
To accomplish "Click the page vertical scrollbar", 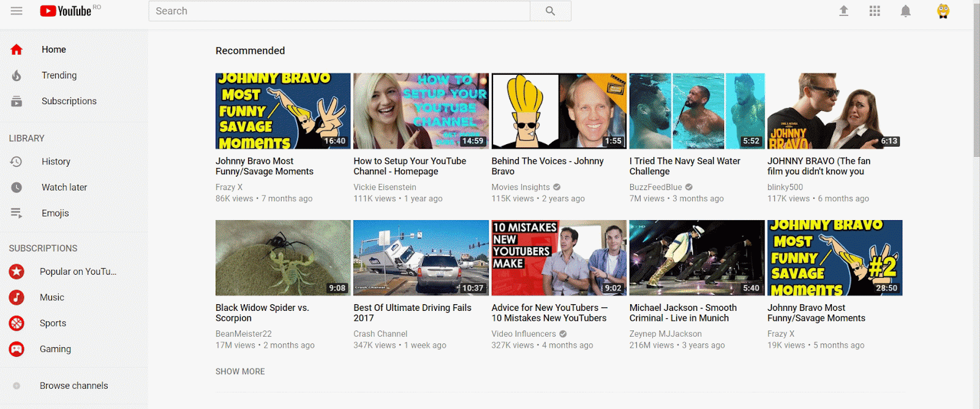I will (x=976, y=92).
